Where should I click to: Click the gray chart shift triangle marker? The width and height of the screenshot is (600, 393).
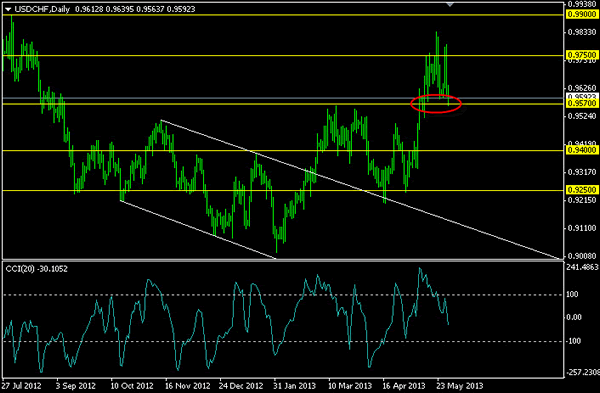(x=450, y=5)
